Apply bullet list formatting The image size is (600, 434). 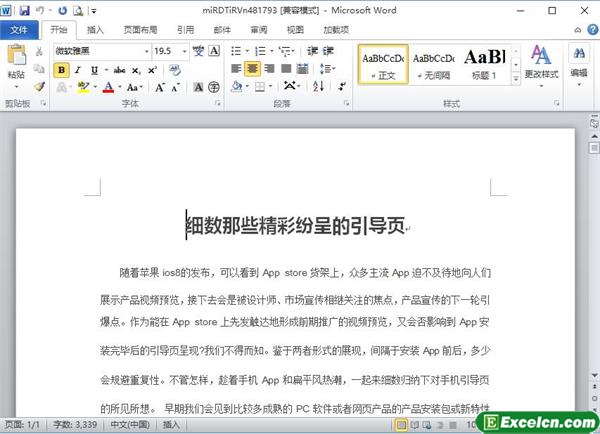click(238, 50)
